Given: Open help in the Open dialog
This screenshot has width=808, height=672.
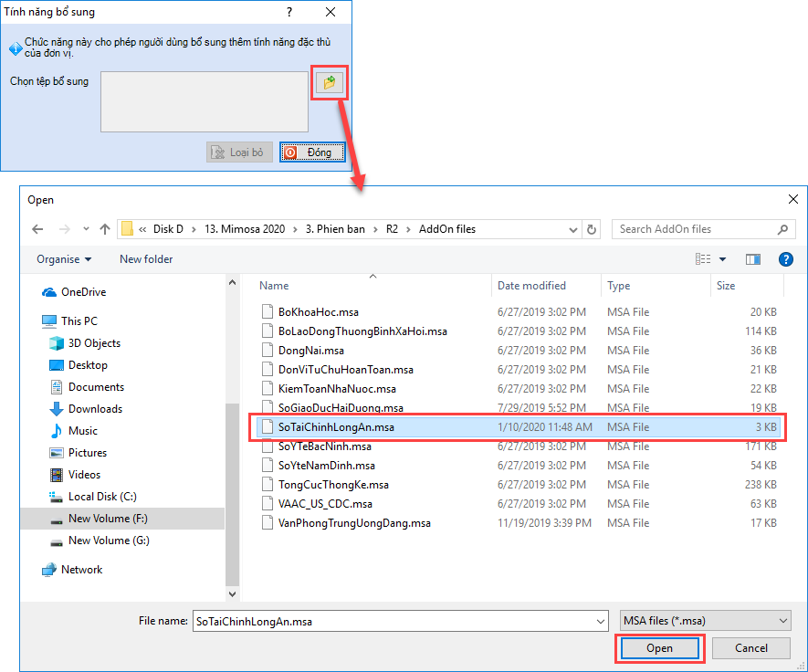Looking at the screenshot, I should click(x=785, y=259).
